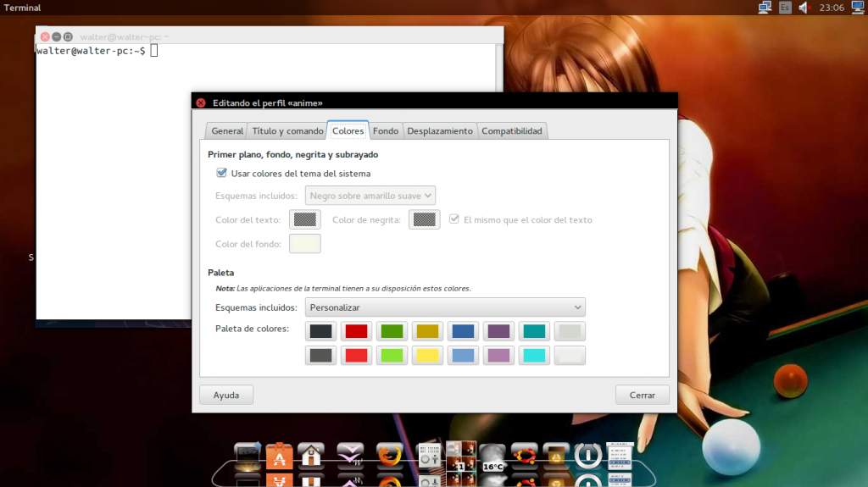Launch Ubuntu Software Center from the dock

(279, 456)
